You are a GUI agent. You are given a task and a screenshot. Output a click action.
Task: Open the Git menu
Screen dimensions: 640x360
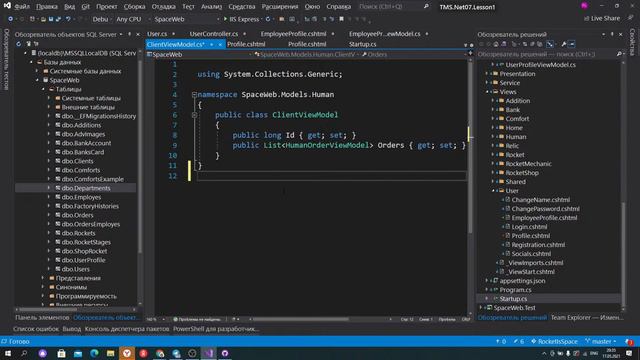coord(85,7)
